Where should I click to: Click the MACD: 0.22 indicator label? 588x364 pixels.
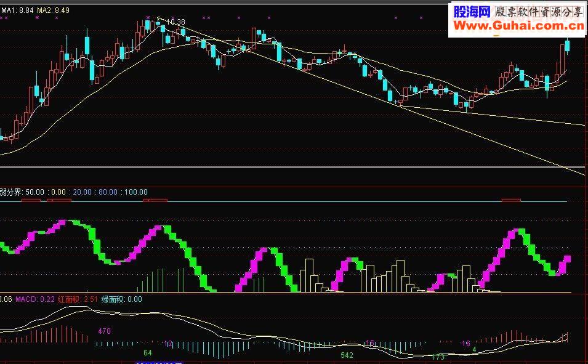point(35,299)
